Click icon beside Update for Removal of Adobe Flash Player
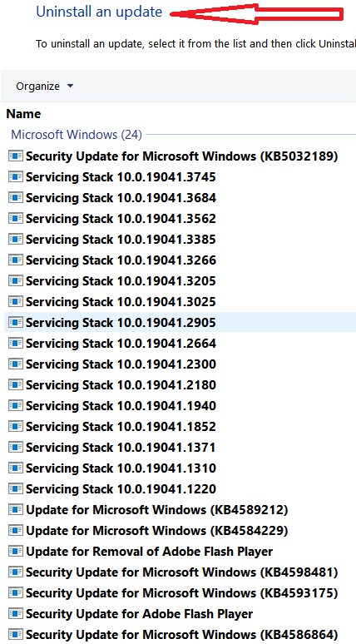 coord(16,551)
